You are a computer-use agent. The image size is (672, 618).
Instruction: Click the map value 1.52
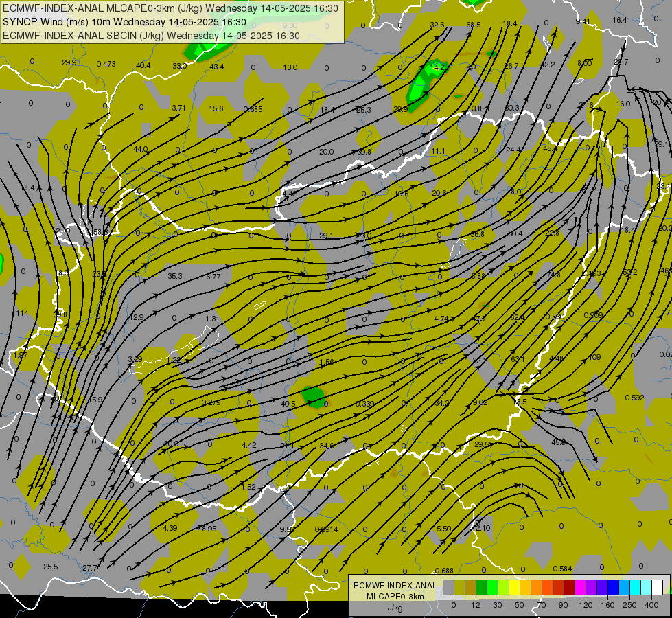coord(248,487)
